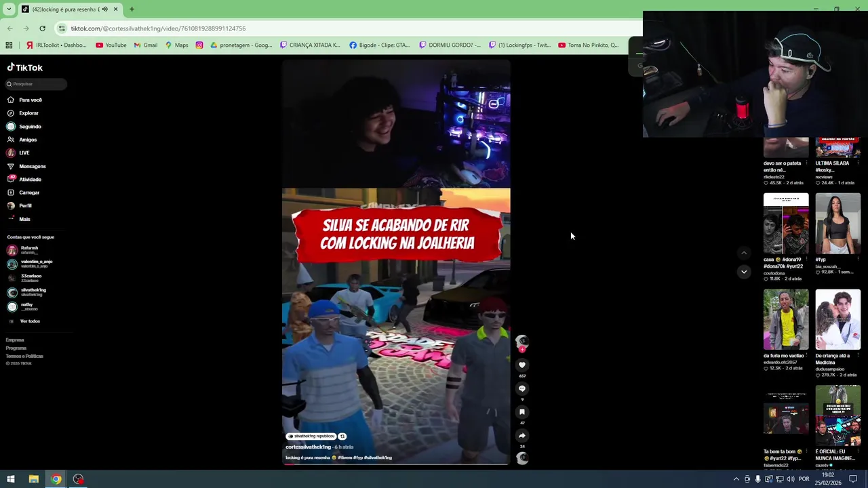Expand the Empresa footer section

[x=15, y=340]
